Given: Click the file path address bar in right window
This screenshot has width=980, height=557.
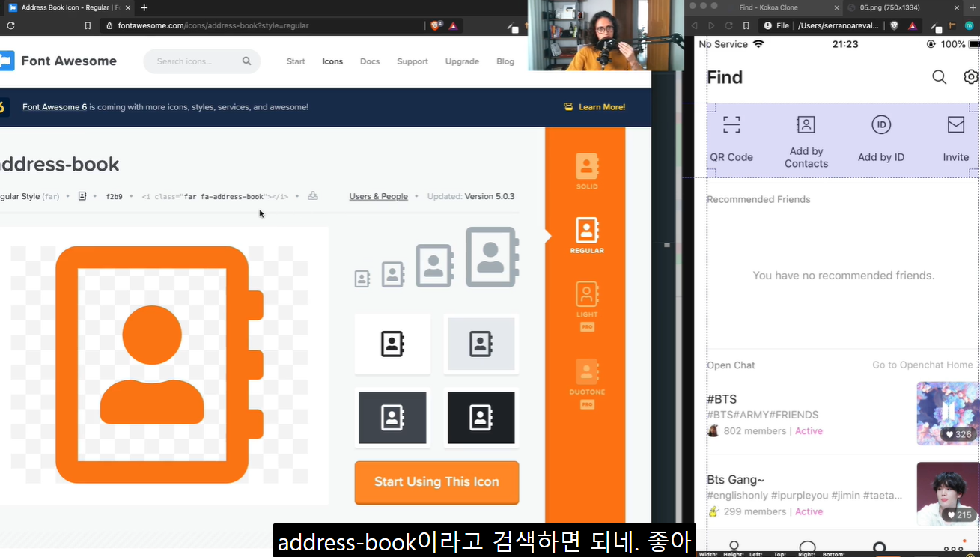Looking at the screenshot, I should click(822, 25).
